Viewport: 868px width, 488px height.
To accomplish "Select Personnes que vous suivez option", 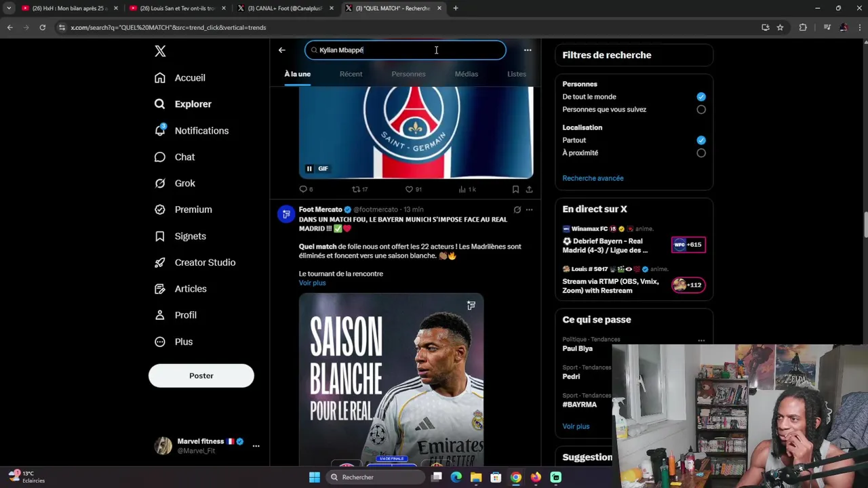I will [x=701, y=110].
